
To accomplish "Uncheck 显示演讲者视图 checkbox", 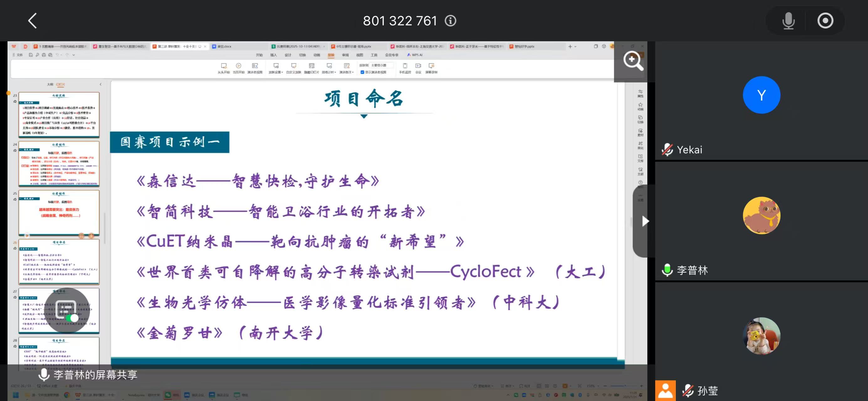I will (x=362, y=72).
